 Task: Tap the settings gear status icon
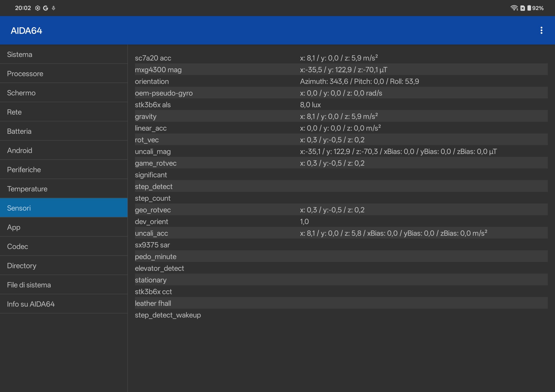click(x=38, y=8)
